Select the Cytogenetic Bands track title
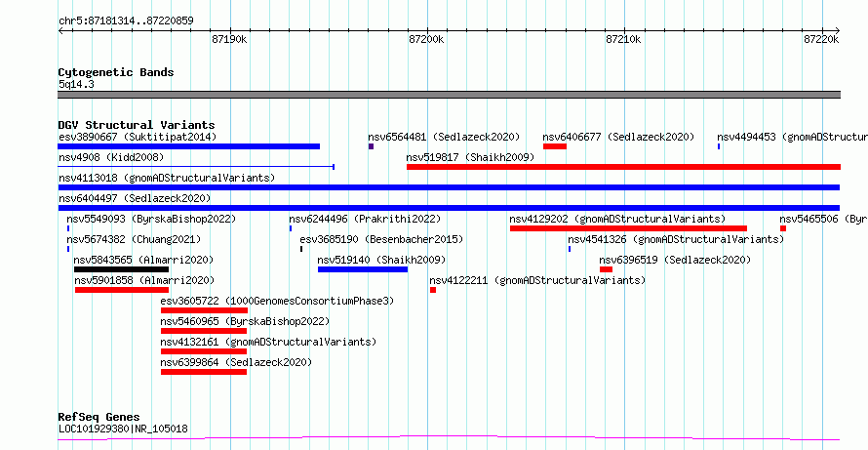The height and width of the screenshot is (450, 868). point(116,72)
